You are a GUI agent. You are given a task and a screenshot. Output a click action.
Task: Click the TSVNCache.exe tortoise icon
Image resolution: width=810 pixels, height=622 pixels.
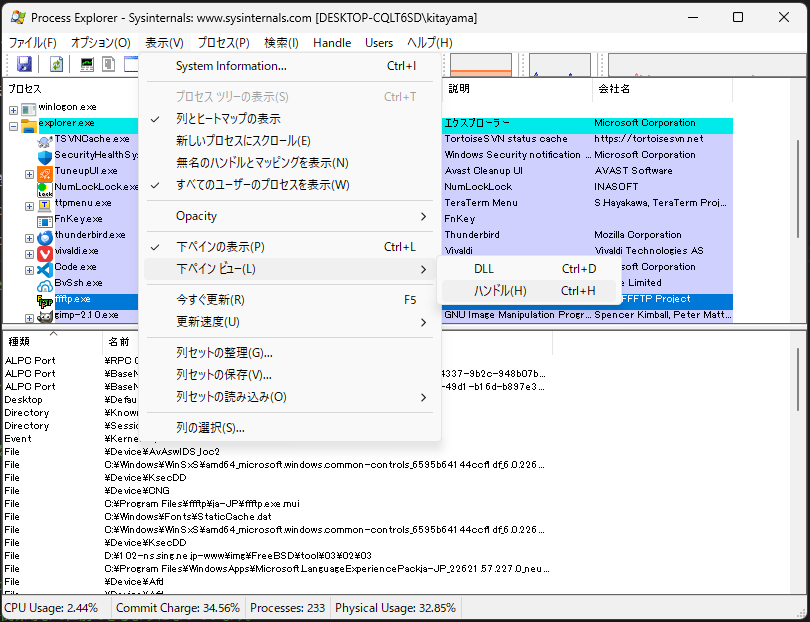point(45,141)
